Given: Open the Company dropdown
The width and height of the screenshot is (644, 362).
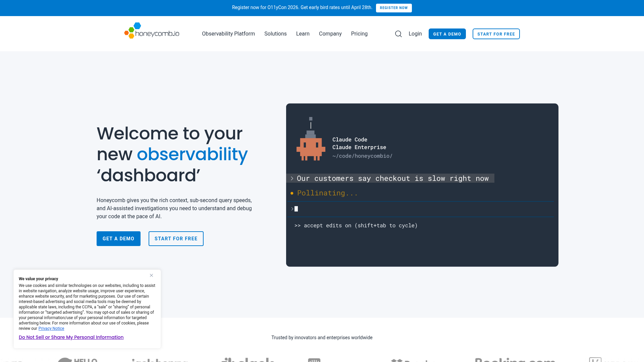Looking at the screenshot, I should [330, 34].
